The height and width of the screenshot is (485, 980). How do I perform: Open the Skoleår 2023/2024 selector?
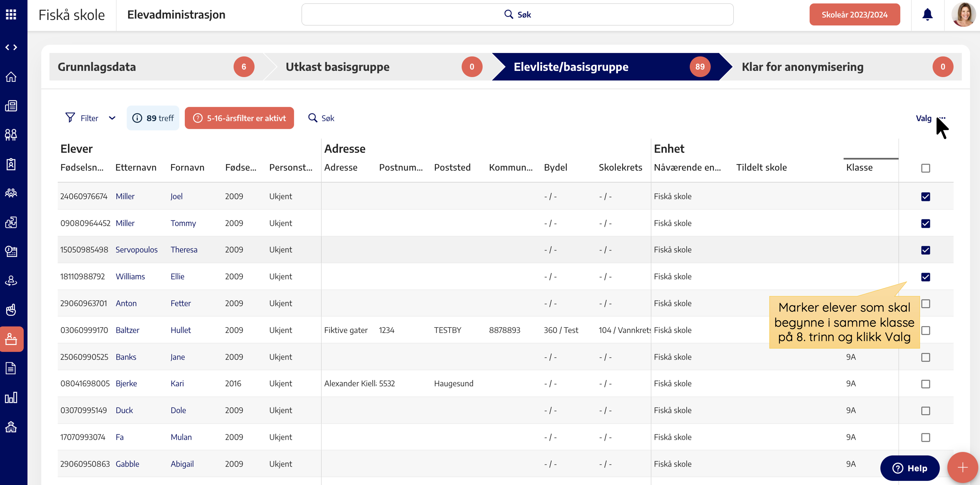[x=854, y=14]
